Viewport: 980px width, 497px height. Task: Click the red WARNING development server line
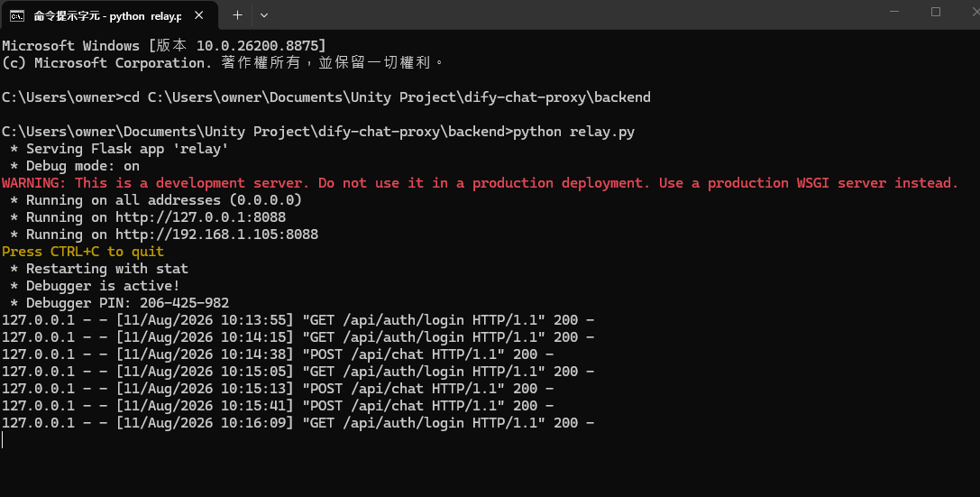tap(480, 183)
